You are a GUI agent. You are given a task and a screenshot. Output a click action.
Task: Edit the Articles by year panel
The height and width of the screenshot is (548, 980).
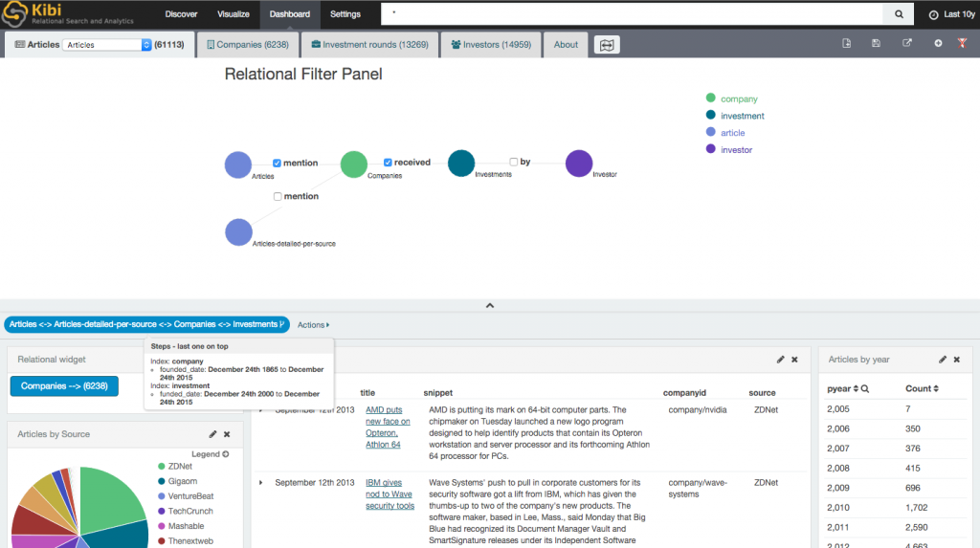[x=943, y=360]
